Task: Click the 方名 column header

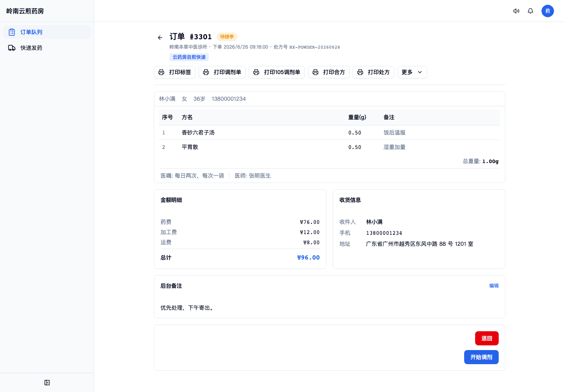Action: (x=187, y=117)
